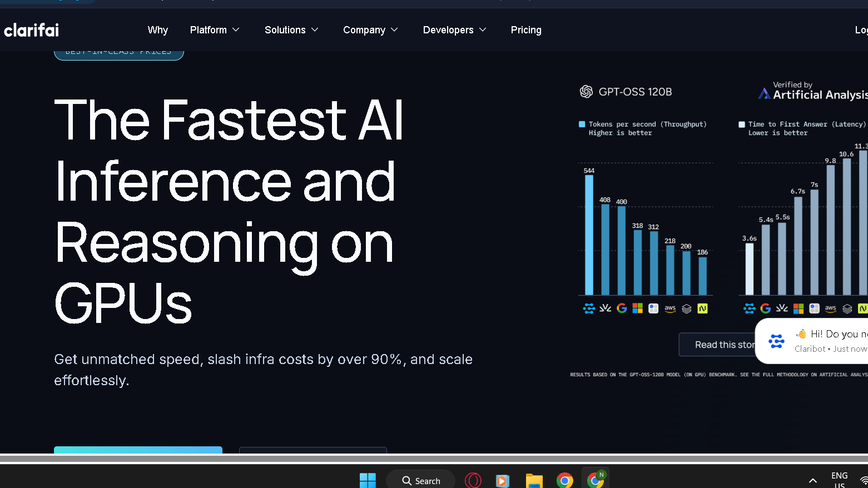
Task: Open the Developers dropdown chevron
Action: pos(483,30)
